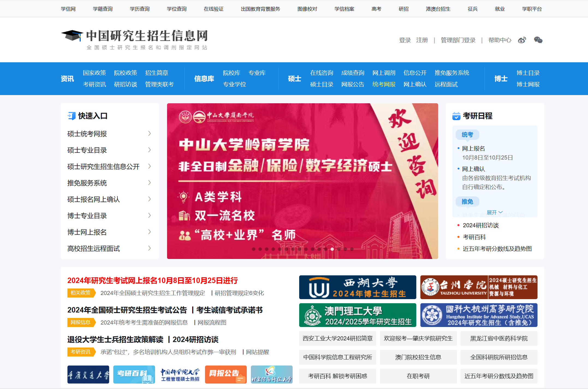The width and height of the screenshot is (588, 389).
Task: Open the Weibo icon in header
Action: point(522,40)
